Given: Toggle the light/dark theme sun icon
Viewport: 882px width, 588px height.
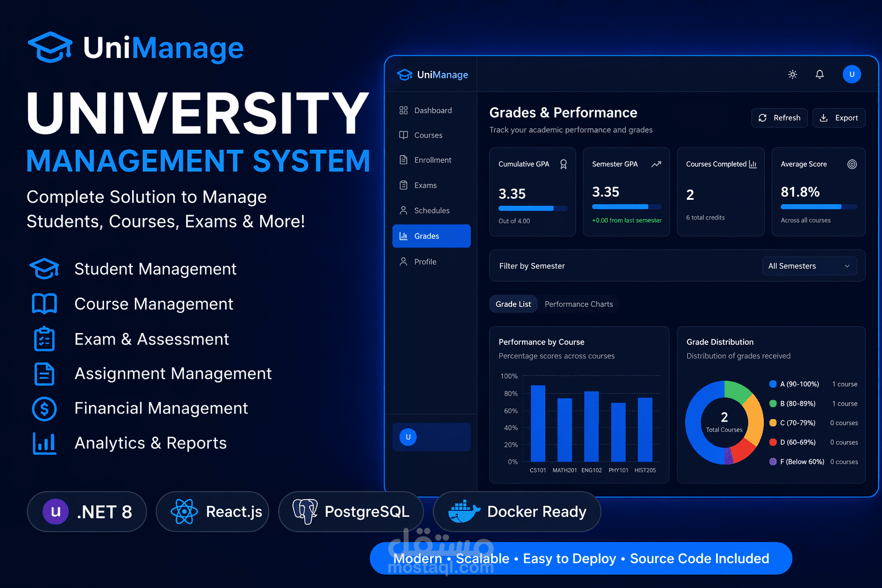Looking at the screenshot, I should click(x=792, y=74).
